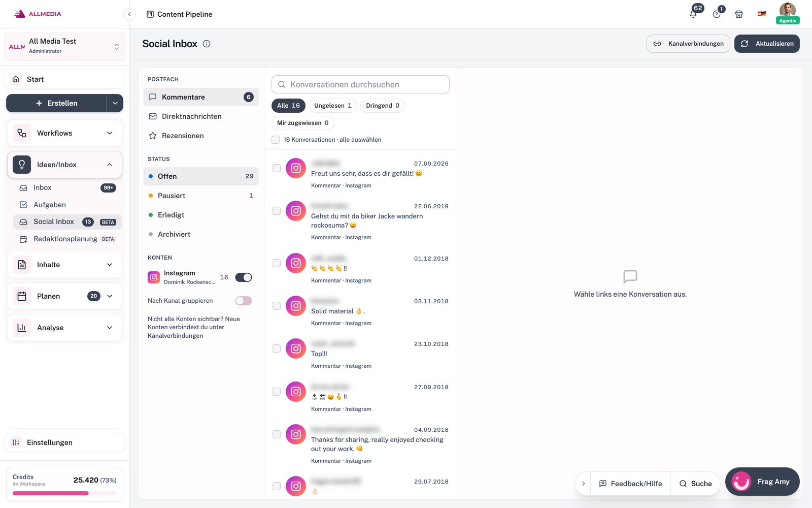Click the Aktualisieren button
Image resolution: width=812 pixels, height=508 pixels.
point(767,44)
